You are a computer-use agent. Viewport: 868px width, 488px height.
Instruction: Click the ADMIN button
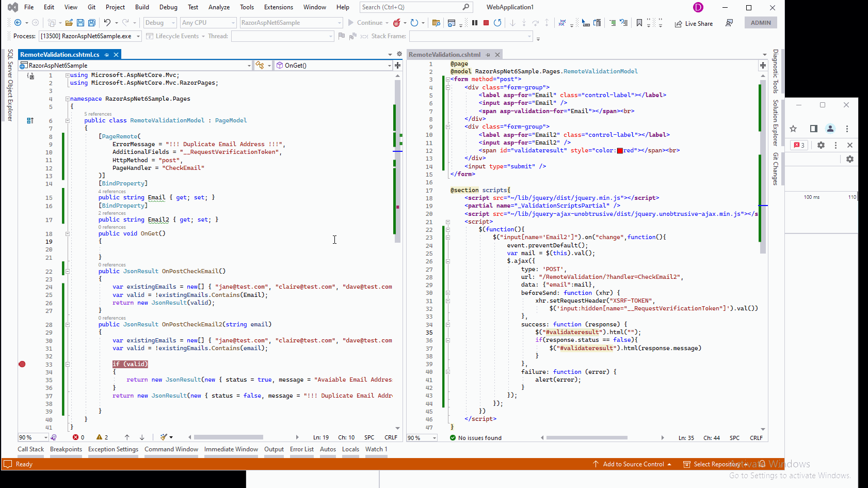click(761, 23)
